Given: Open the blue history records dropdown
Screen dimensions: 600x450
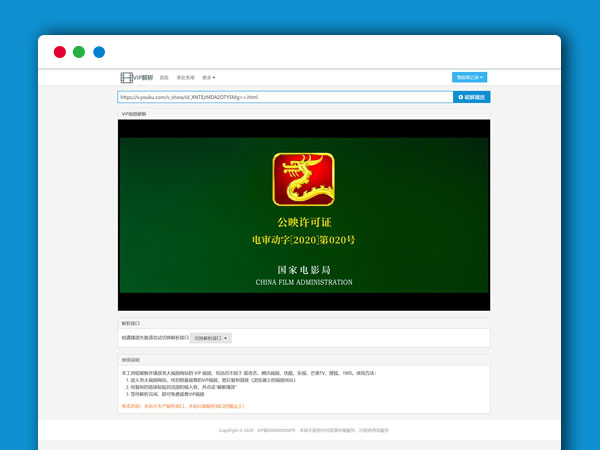Looking at the screenshot, I should click(469, 77).
